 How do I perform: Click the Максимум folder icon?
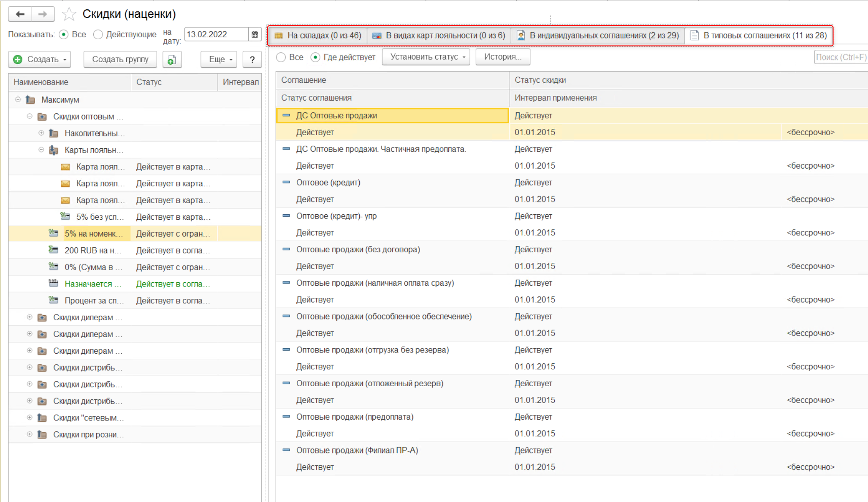(30, 100)
